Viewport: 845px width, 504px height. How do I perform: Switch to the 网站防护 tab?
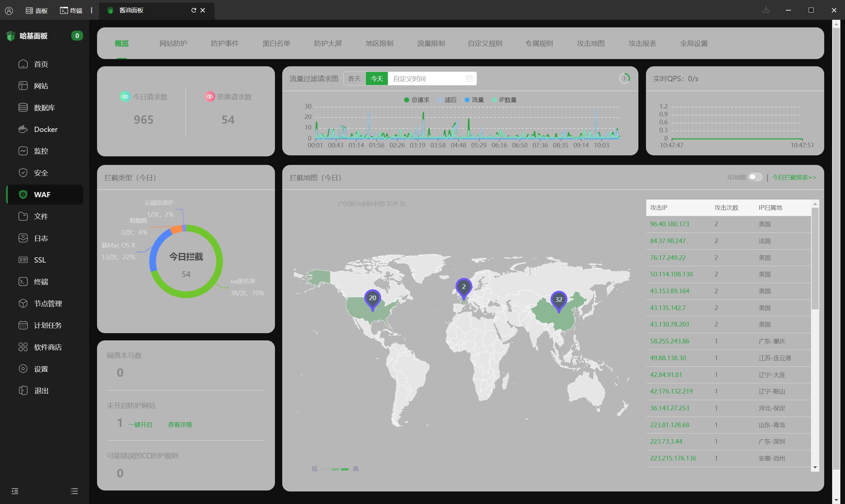[x=173, y=44]
